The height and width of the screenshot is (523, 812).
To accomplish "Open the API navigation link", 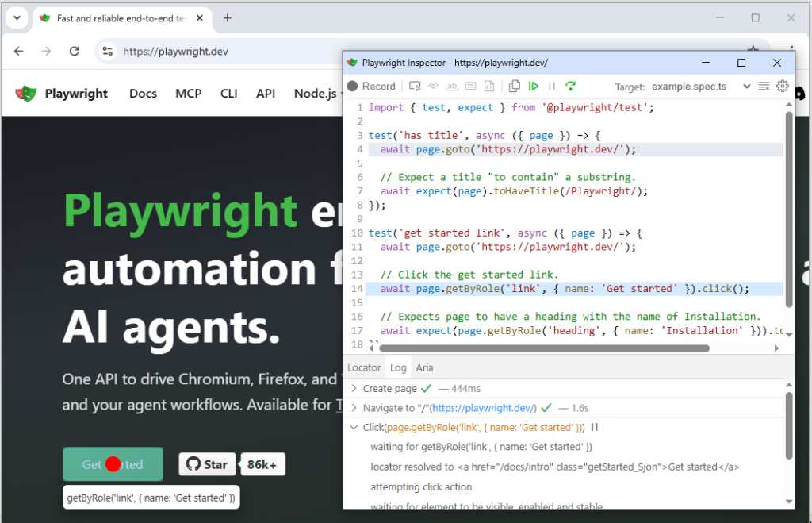I will pyautogui.click(x=266, y=94).
